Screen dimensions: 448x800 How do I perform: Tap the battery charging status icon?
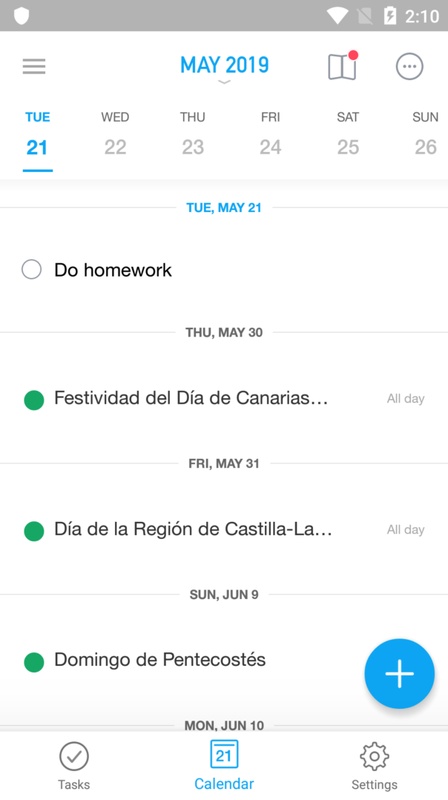389,16
